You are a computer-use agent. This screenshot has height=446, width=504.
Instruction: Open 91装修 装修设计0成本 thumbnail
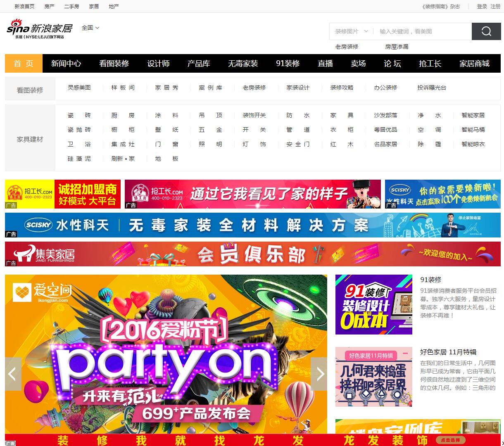[x=374, y=304]
